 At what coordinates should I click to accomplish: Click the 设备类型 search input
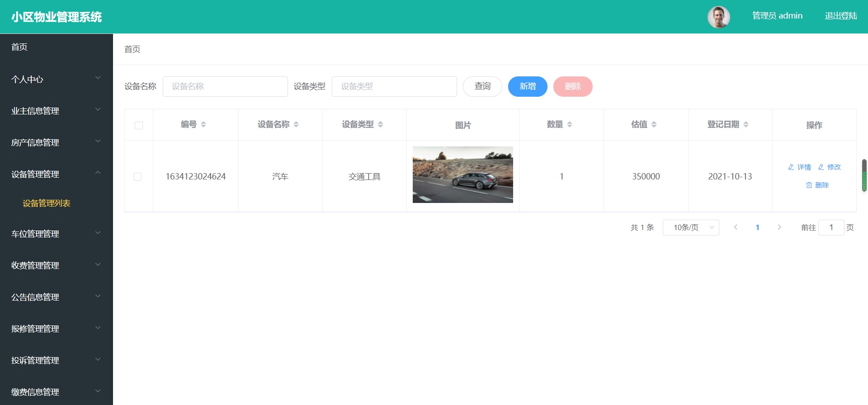coord(394,86)
